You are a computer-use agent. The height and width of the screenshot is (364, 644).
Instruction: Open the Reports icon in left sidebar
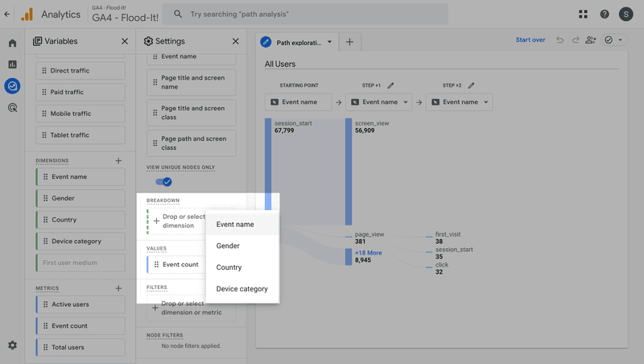(12, 64)
